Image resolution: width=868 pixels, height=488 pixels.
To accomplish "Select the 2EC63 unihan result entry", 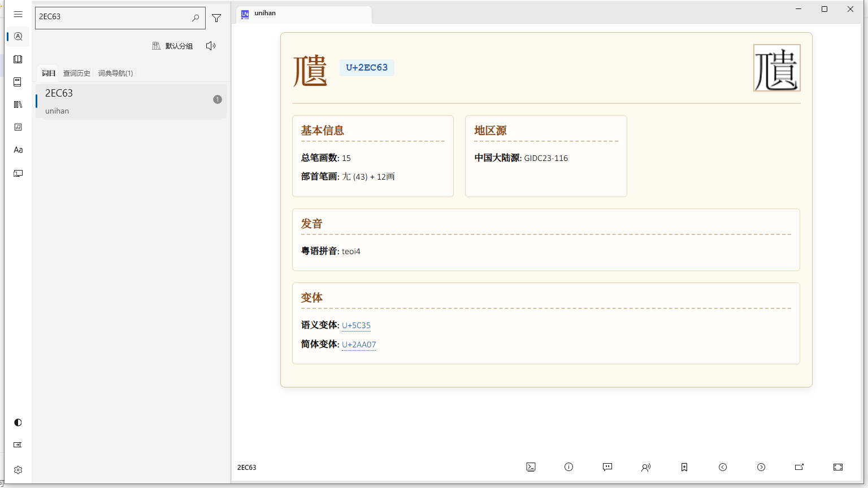I will click(x=131, y=101).
